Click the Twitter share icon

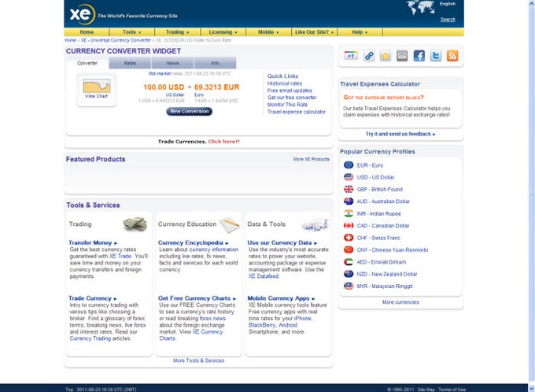pos(436,56)
